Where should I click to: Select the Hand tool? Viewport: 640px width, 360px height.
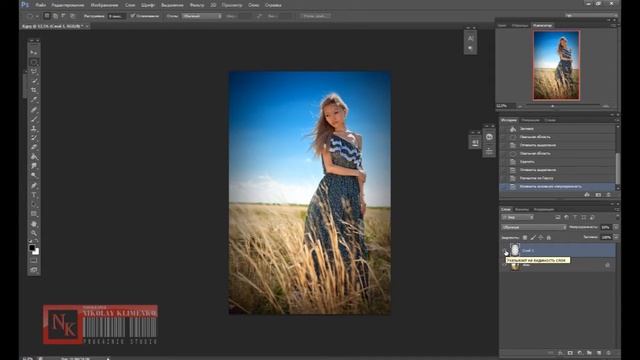(x=34, y=224)
